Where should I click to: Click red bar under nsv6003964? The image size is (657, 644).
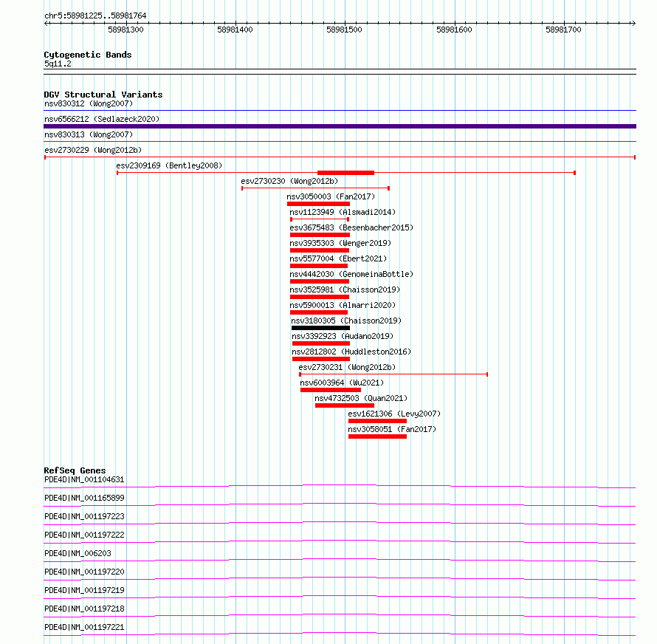click(331, 390)
